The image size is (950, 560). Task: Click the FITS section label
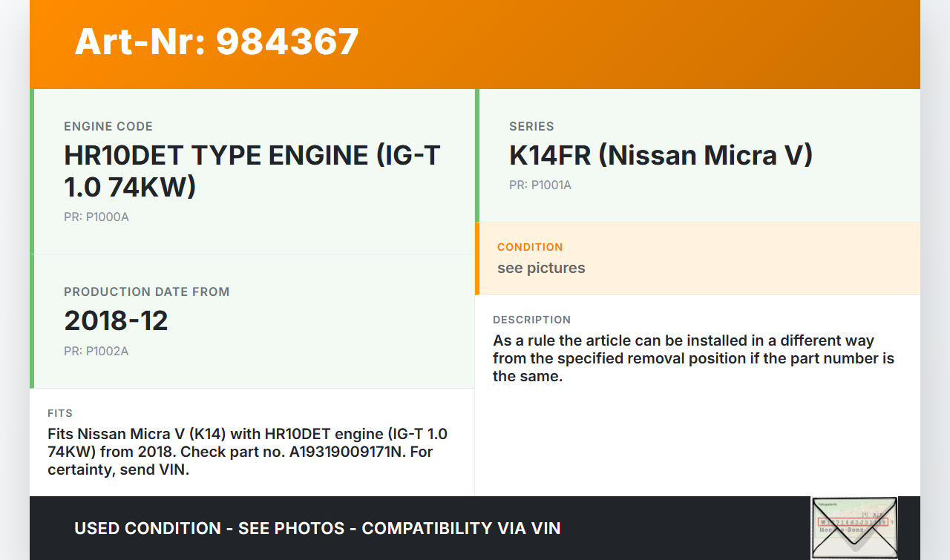tap(60, 413)
